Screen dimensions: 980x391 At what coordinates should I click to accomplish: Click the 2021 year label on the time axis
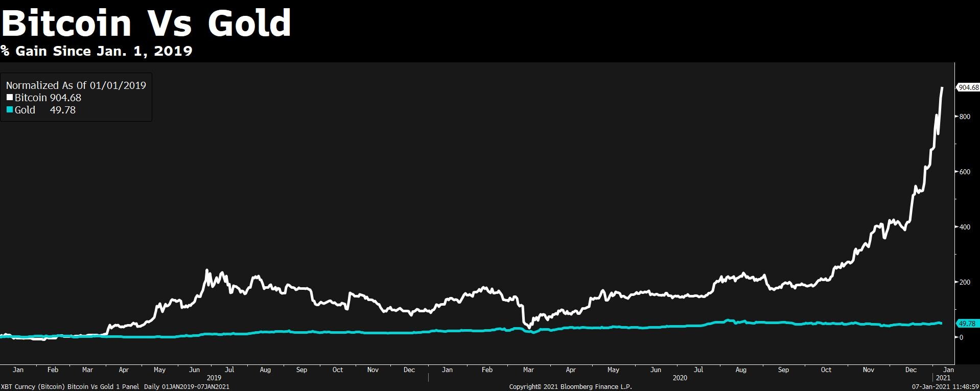[x=943, y=378]
